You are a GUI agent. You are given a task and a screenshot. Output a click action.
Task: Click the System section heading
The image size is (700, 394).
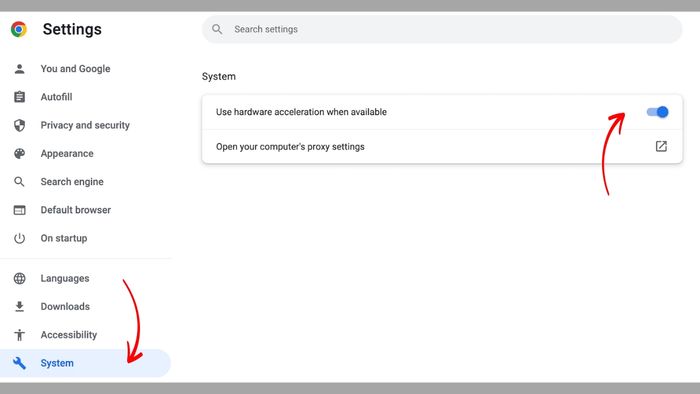point(219,76)
